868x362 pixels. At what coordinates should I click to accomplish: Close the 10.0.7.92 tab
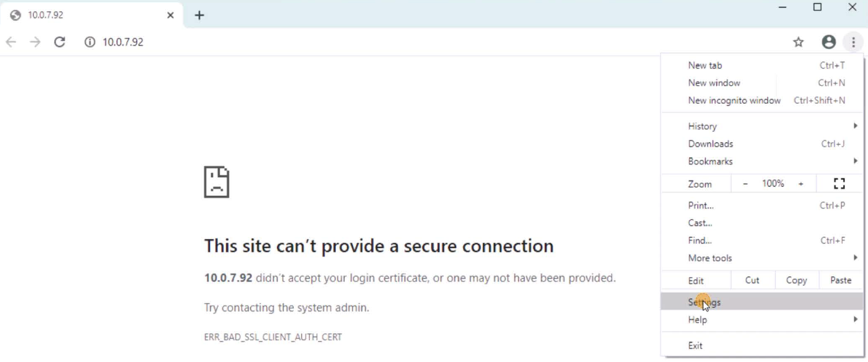coord(170,15)
